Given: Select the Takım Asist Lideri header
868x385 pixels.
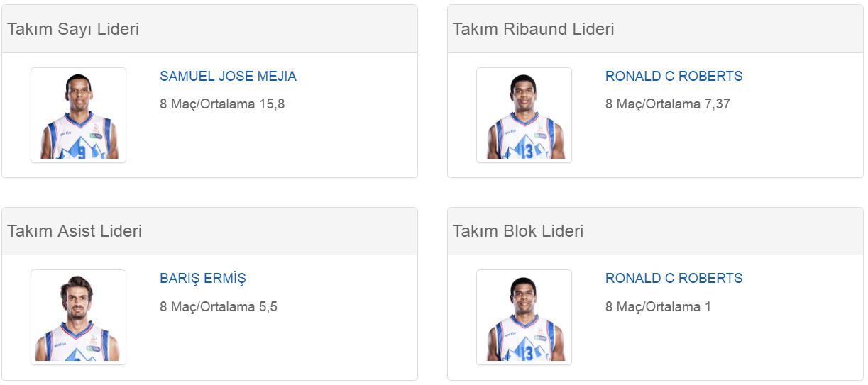Looking at the screenshot, I should click(x=75, y=231).
